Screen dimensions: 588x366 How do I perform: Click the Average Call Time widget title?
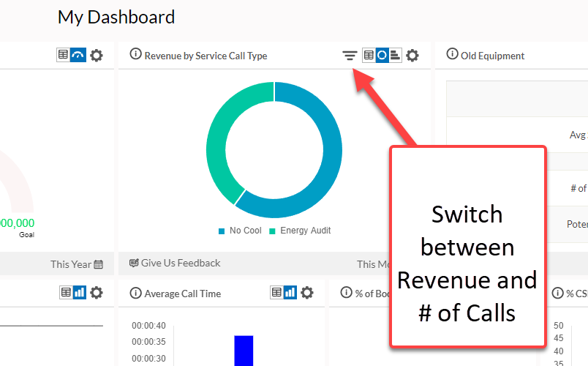(x=183, y=294)
